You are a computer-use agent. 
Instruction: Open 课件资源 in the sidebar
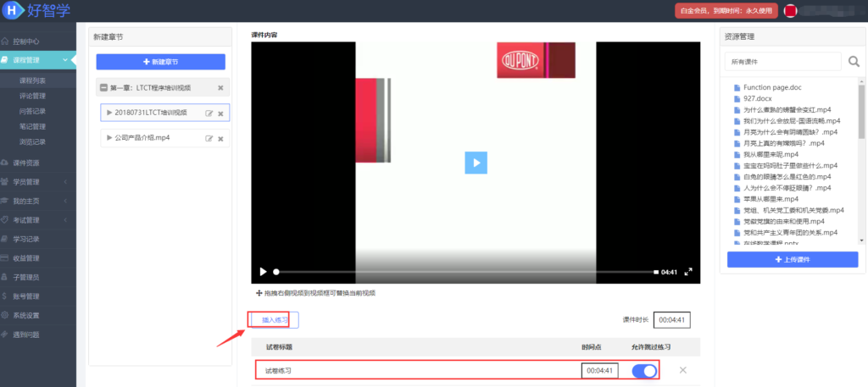click(x=26, y=163)
